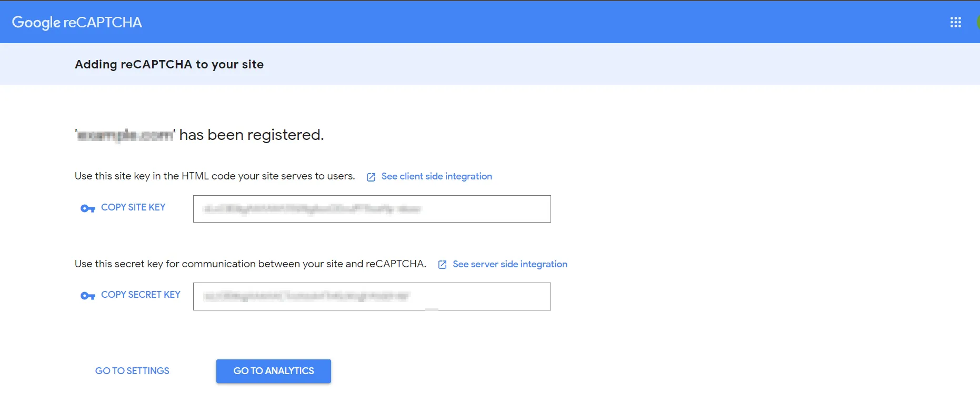The image size is (980, 412).
Task: Click the Adding reCAPTCHA to your site heading
Action: (x=169, y=64)
